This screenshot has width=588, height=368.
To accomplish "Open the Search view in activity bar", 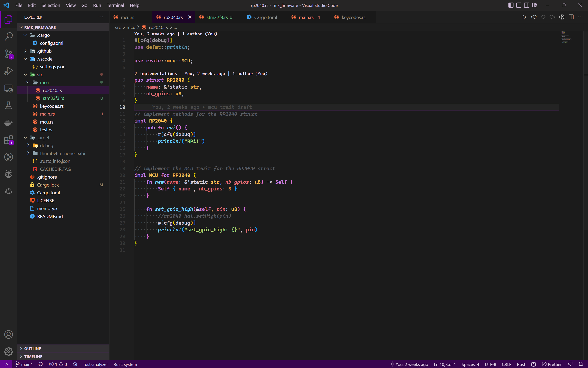I will 9,36.
